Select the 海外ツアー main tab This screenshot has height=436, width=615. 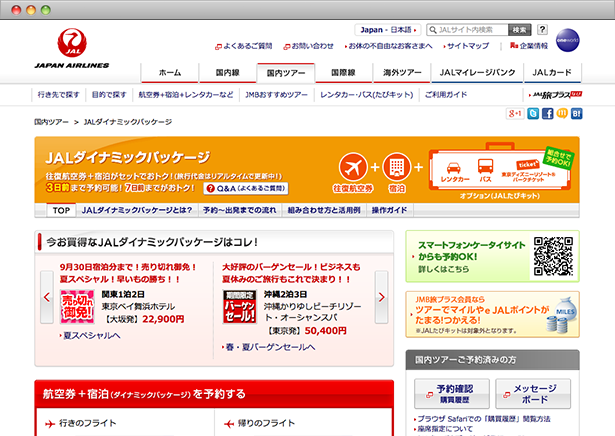coord(402,73)
